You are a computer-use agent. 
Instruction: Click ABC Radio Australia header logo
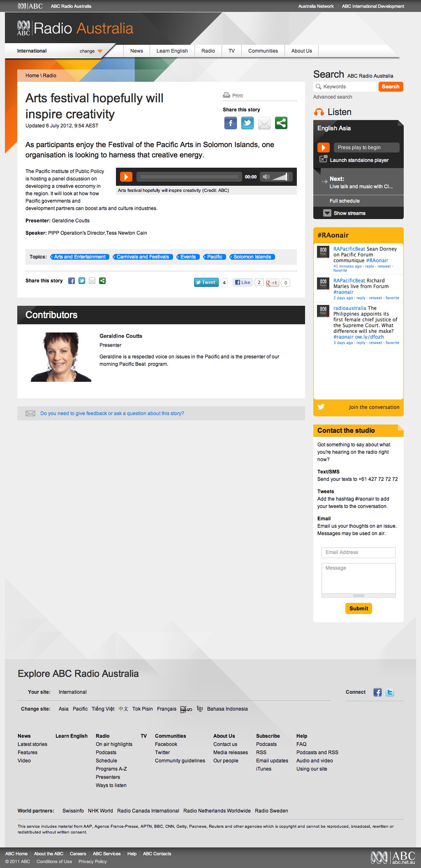point(75,28)
